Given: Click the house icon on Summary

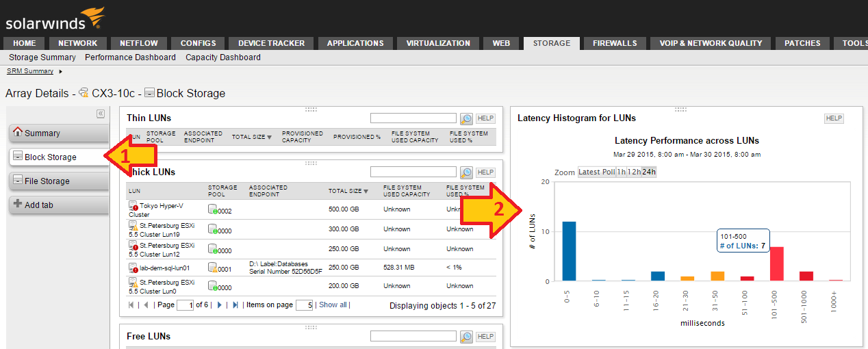Looking at the screenshot, I should 18,132.
